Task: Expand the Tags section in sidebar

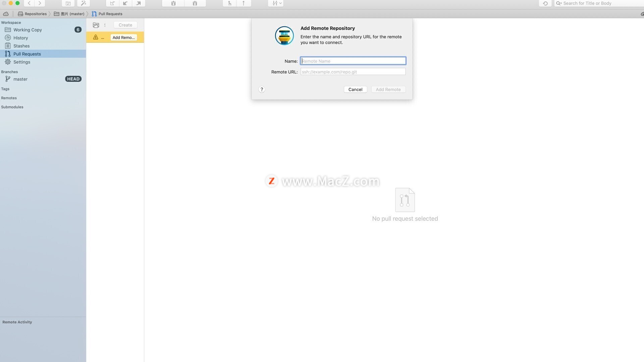Action: click(5, 89)
